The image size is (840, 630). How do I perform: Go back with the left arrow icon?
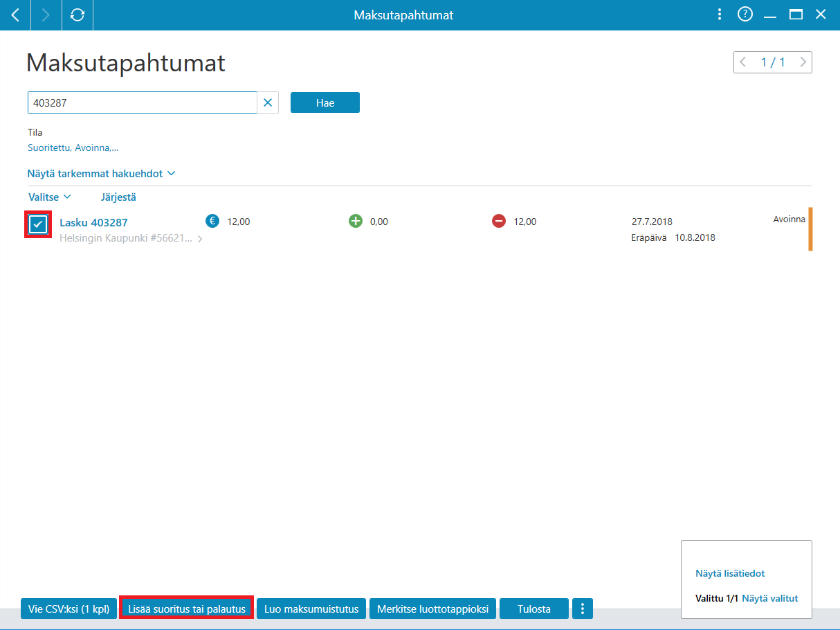15,15
